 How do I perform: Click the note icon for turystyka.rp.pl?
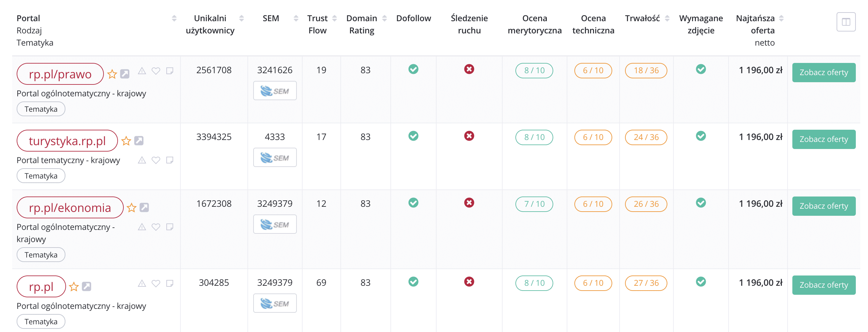(170, 160)
